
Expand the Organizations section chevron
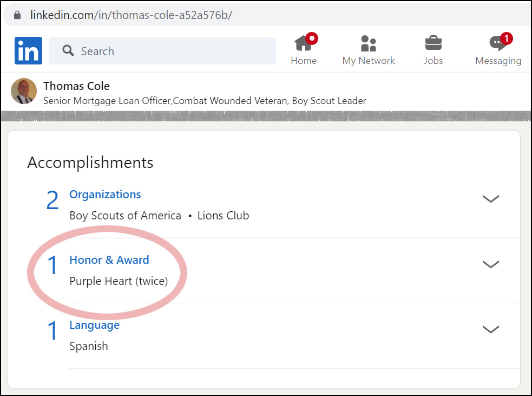click(x=490, y=199)
